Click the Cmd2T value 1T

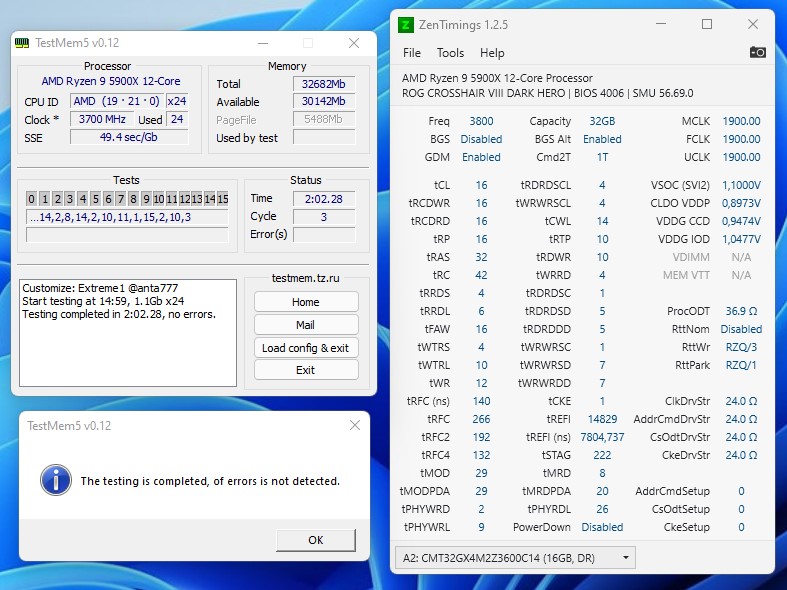coord(602,157)
